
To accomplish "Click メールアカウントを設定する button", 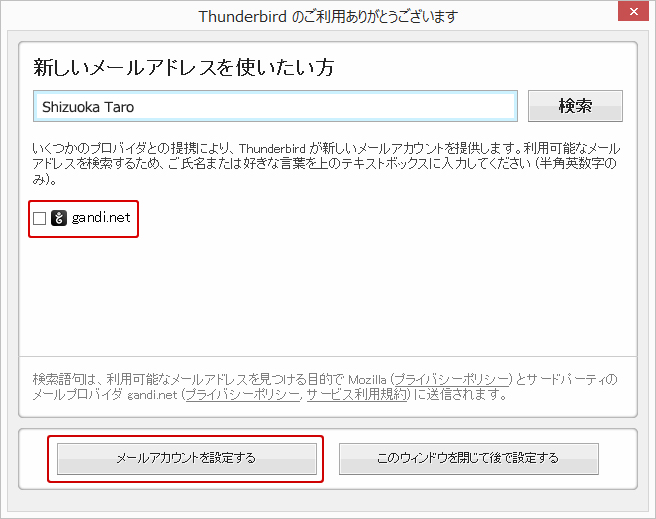I will [187, 458].
